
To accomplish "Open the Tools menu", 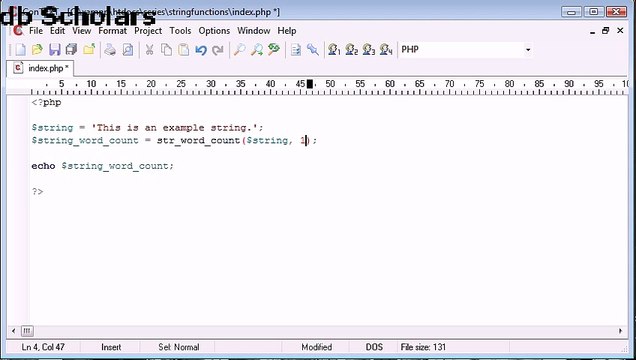I will [180, 31].
